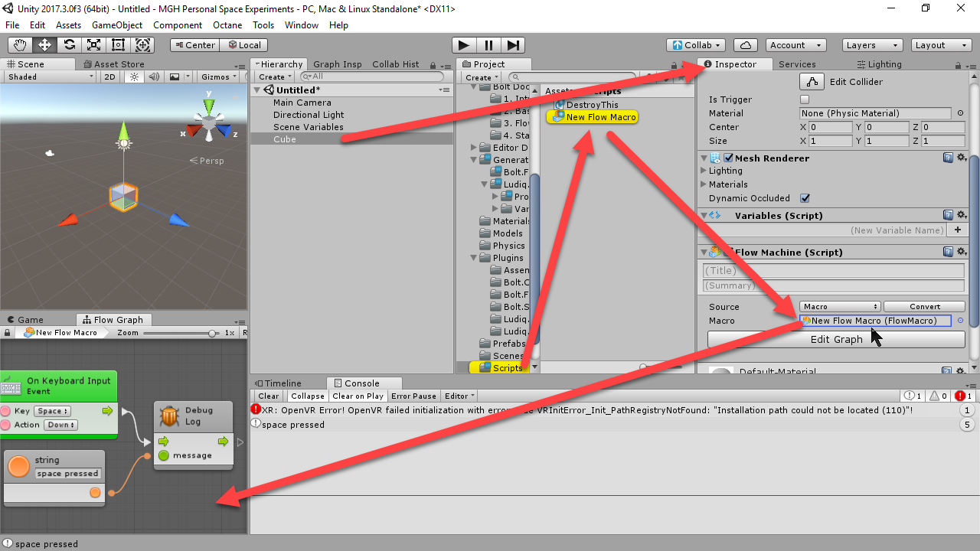Click string node orange circle icon

click(19, 465)
